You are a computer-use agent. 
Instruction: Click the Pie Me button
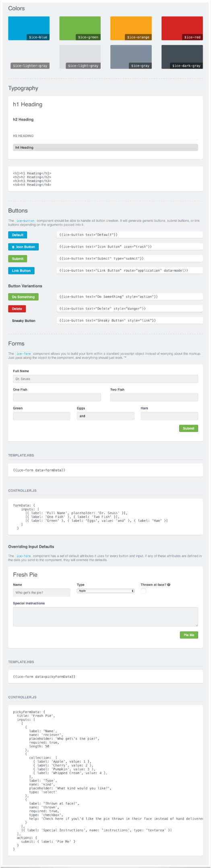tap(189, 635)
